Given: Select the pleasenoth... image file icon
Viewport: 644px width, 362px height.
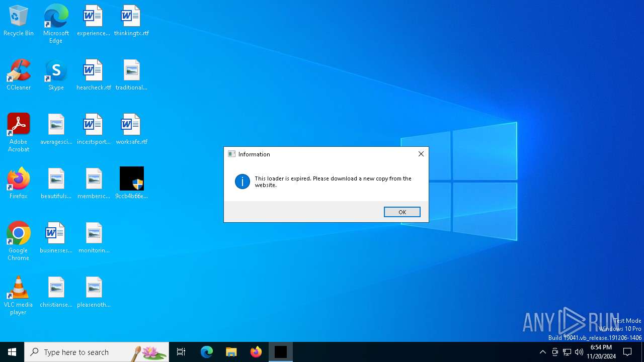Looking at the screenshot, I should (x=93, y=293).
